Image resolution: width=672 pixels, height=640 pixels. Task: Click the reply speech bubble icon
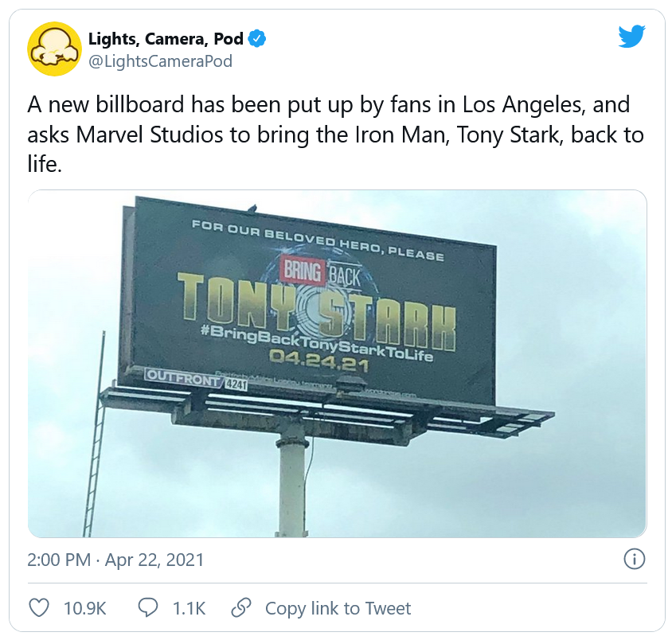tap(148, 608)
